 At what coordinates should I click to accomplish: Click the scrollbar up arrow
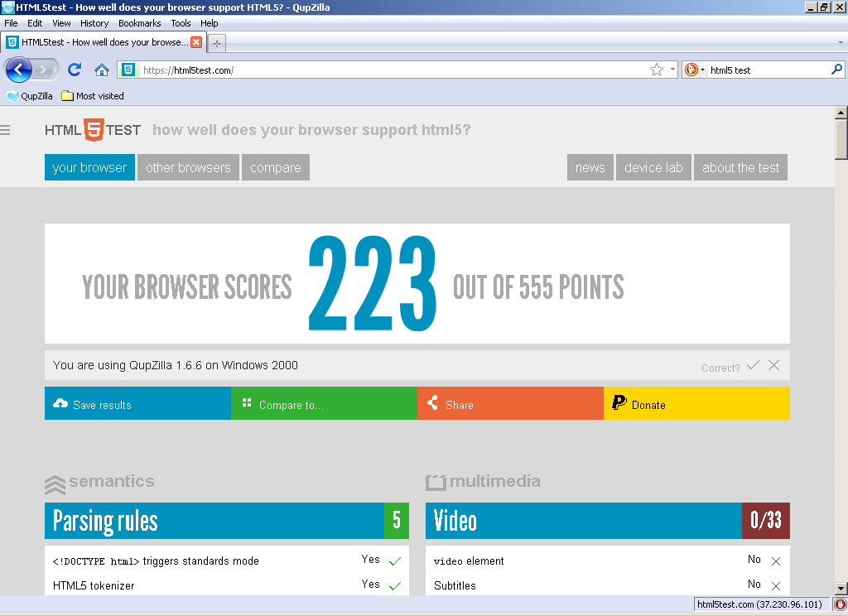pyautogui.click(x=841, y=113)
